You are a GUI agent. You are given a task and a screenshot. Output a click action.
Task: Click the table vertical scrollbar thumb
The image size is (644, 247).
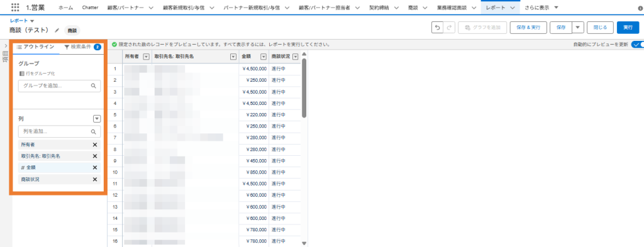(304, 88)
